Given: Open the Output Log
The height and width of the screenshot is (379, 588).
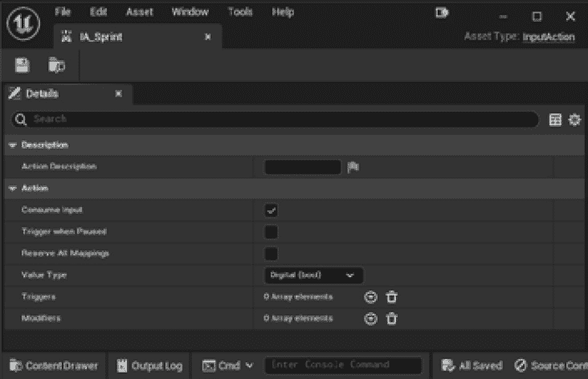Looking at the screenshot, I should pyautogui.click(x=149, y=365).
